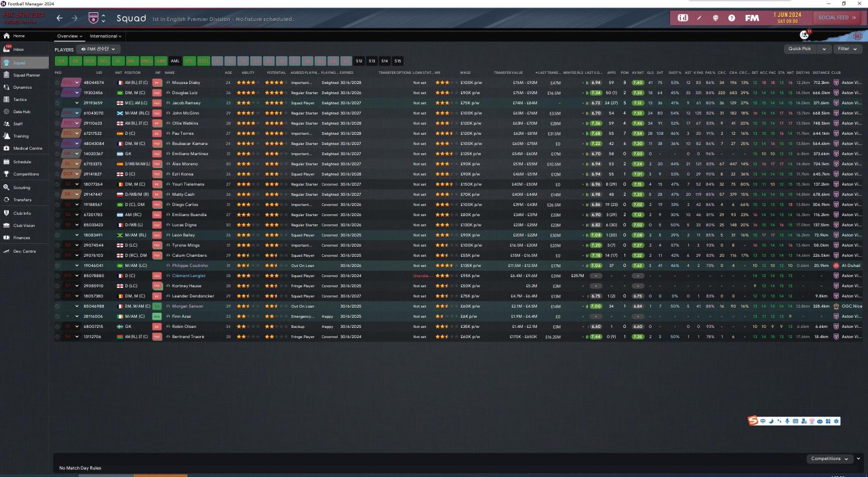
Task: Sort the table by the TRANSFER VALUE column
Action: coord(508,72)
